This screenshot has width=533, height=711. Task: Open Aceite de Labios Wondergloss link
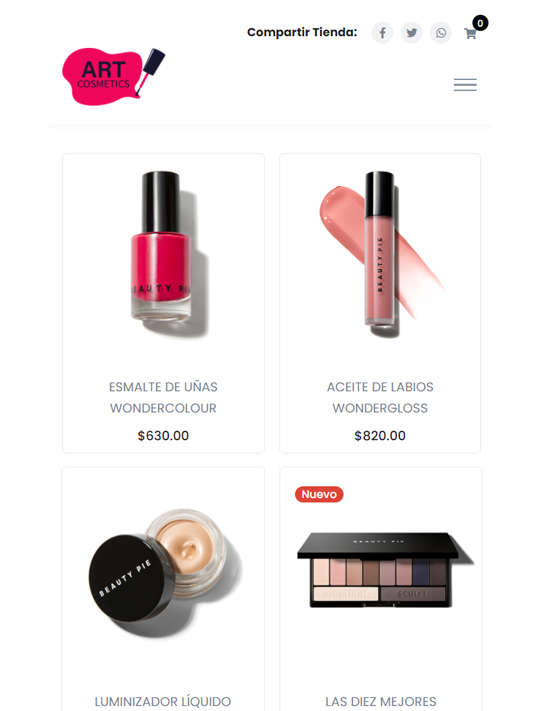pos(380,397)
